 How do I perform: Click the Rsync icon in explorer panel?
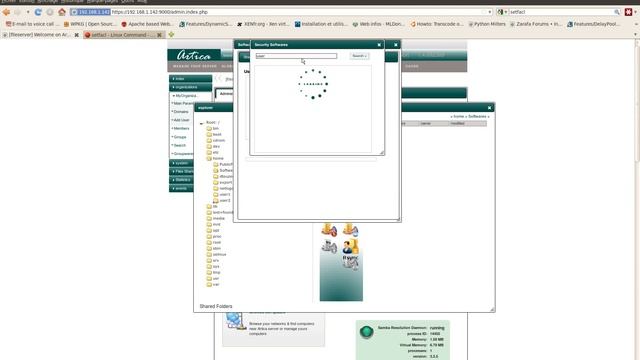click(350, 263)
